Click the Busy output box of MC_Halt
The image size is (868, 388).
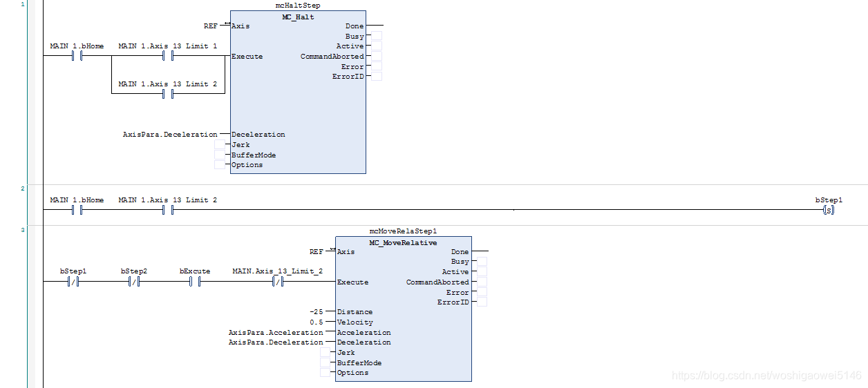(377, 36)
